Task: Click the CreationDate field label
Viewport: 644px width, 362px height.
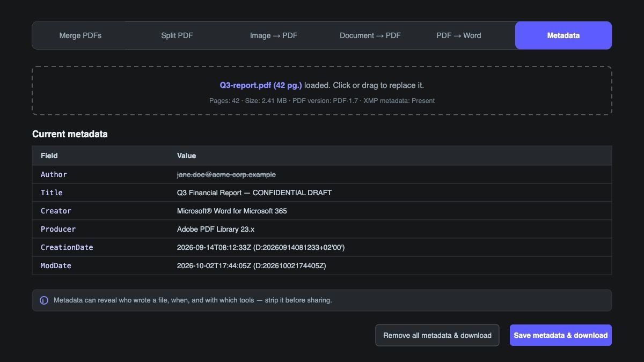Action: click(67, 247)
